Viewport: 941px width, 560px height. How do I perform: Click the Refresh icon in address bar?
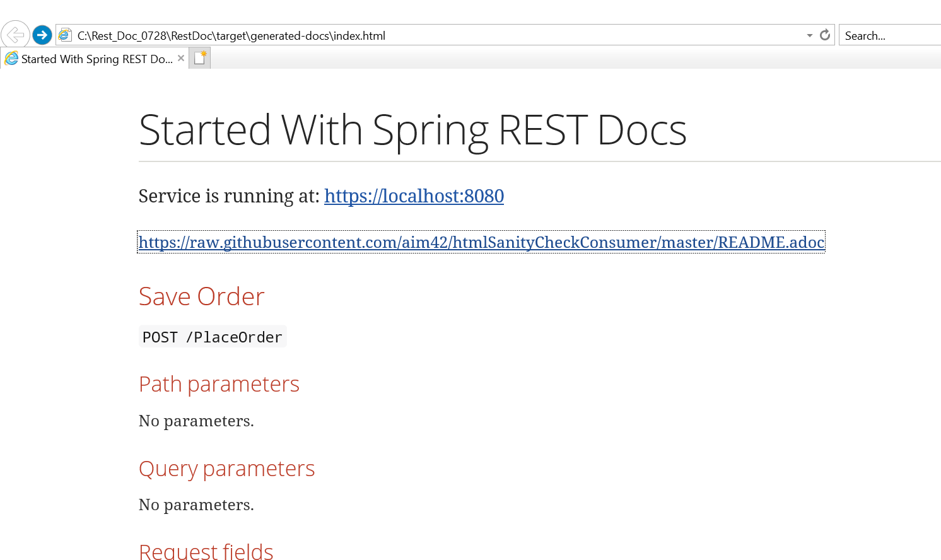coord(825,35)
